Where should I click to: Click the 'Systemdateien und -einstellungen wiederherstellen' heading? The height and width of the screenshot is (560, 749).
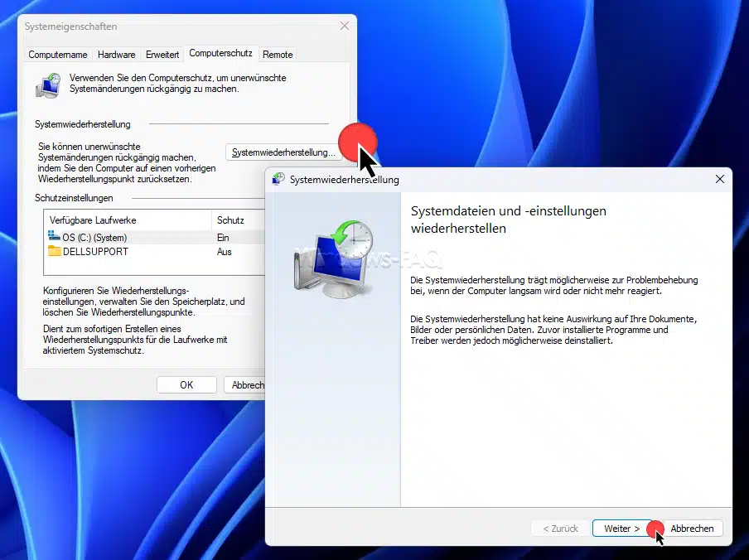508,220
